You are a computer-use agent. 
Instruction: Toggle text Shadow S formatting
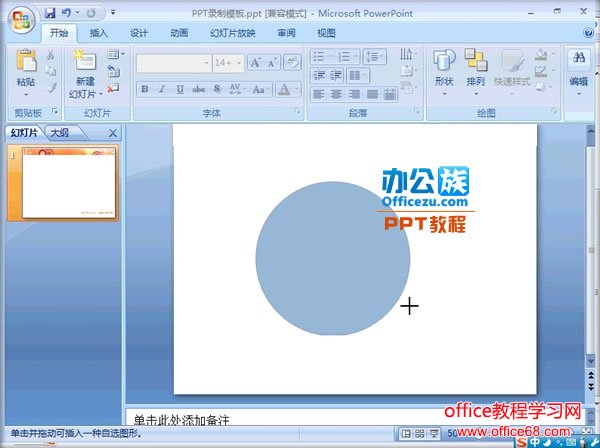click(217, 90)
